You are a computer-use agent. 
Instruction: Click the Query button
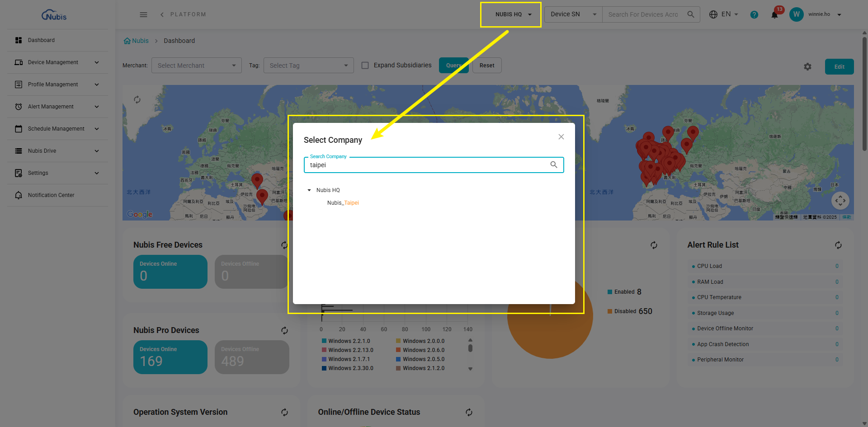click(x=454, y=66)
